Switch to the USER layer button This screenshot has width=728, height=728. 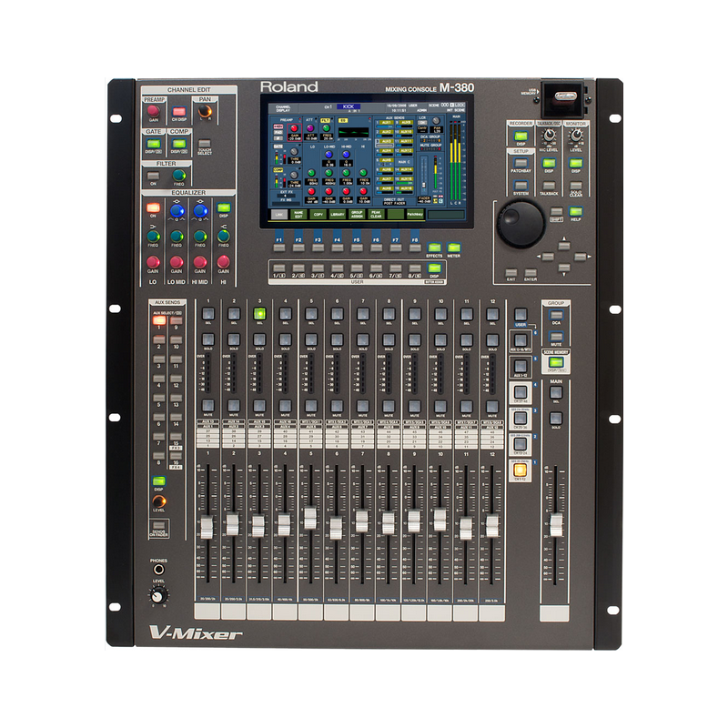[521, 314]
